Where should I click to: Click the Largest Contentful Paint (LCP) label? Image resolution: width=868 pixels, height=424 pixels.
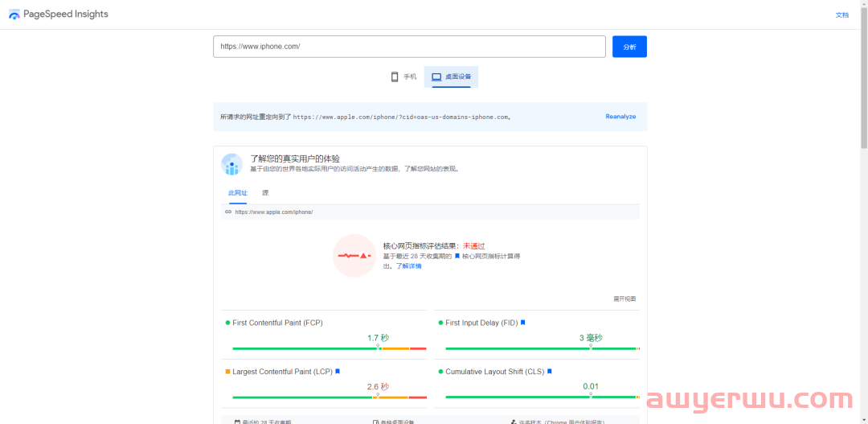[282, 372]
